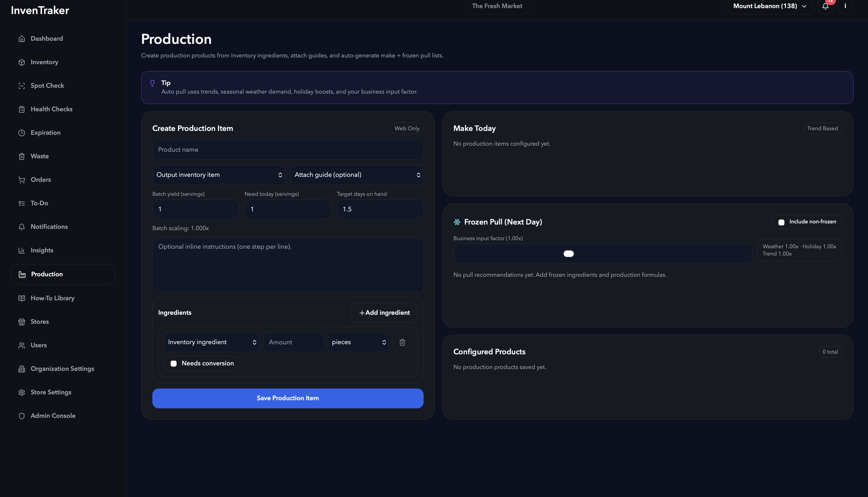Screen dimensions: 868x497
Task: Click the Notifications bell icon in sidebar
Action: [x=21, y=227]
